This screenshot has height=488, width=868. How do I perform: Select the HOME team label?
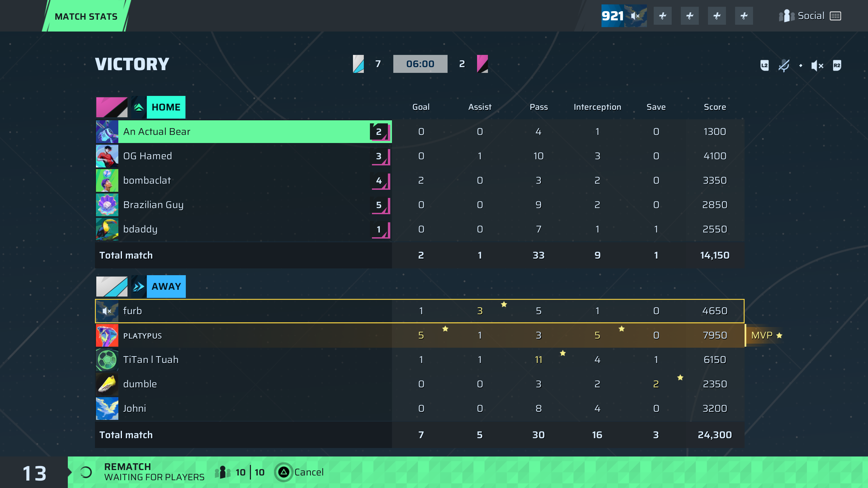(166, 107)
